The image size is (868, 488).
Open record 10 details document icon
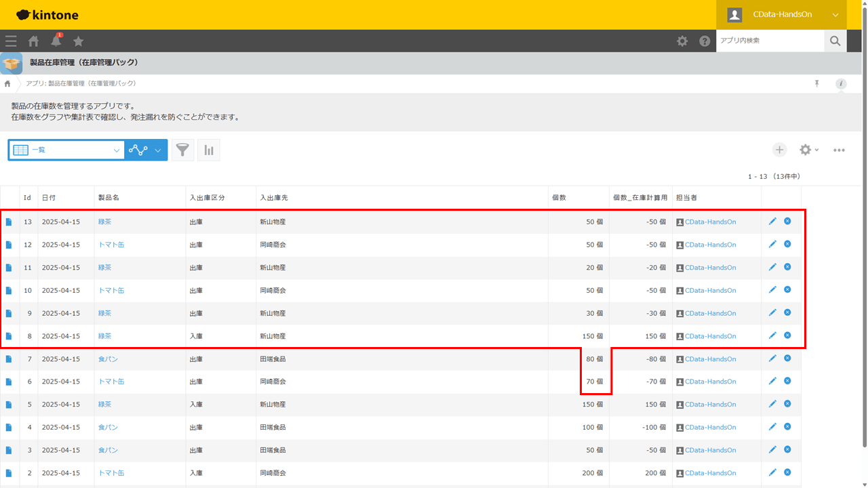click(9, 290)
